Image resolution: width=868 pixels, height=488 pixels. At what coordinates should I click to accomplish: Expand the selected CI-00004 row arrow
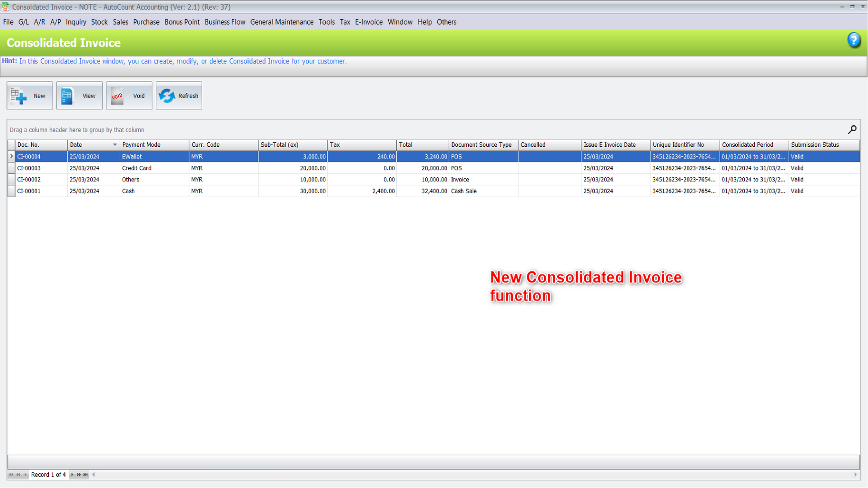coord(11,157)
